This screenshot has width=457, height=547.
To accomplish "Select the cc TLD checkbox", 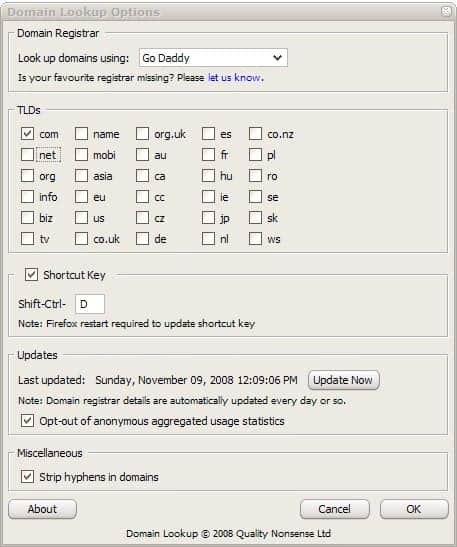I will (x=142, y=197).
